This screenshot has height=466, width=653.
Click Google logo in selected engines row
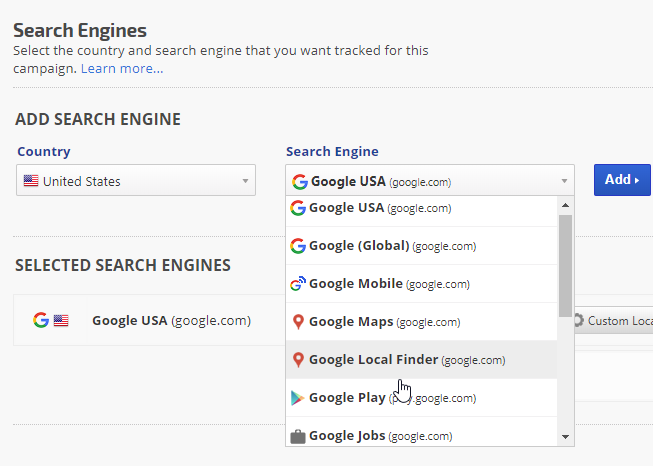40,321
